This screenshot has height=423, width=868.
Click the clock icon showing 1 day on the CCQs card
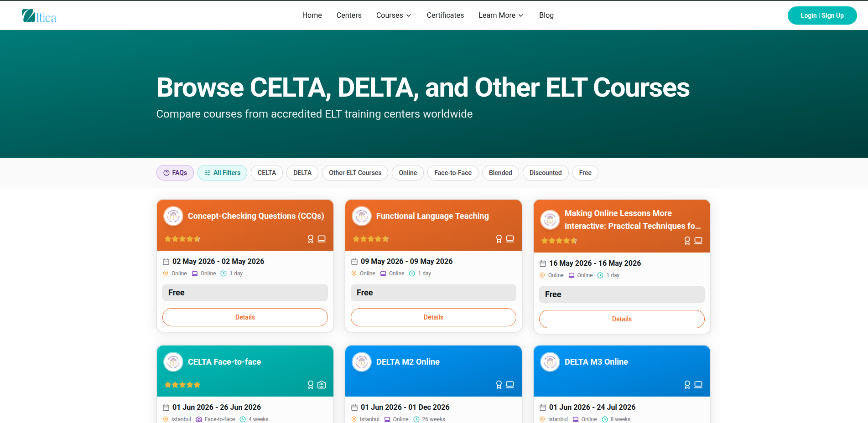[223, 273]
